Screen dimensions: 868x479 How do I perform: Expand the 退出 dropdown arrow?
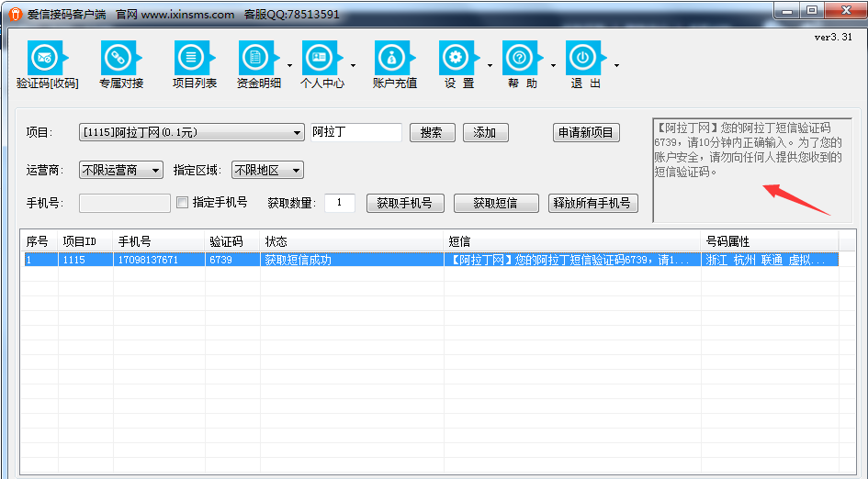tap(616, 66)
